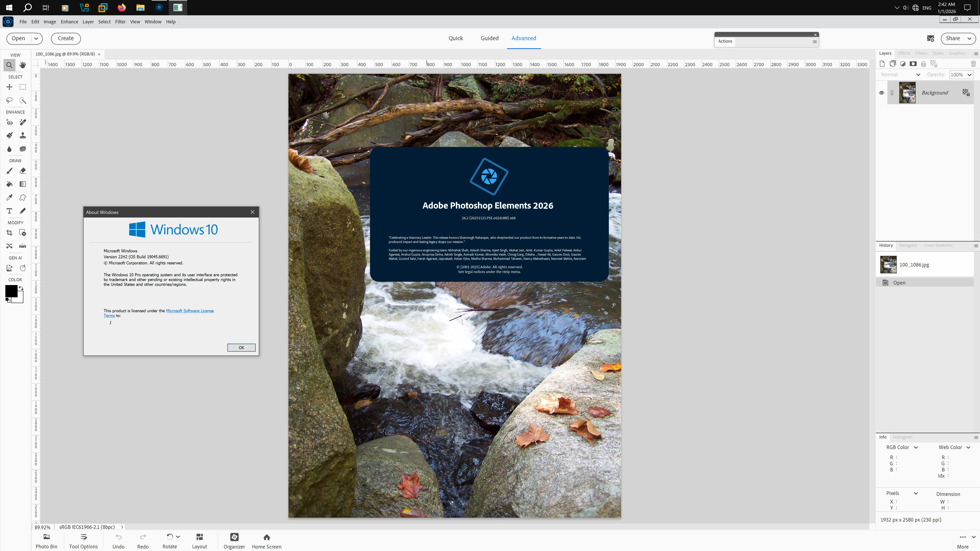Click the Create button
Image resolution: width=980 pixels, height=551 pixels.
(66, 38)
